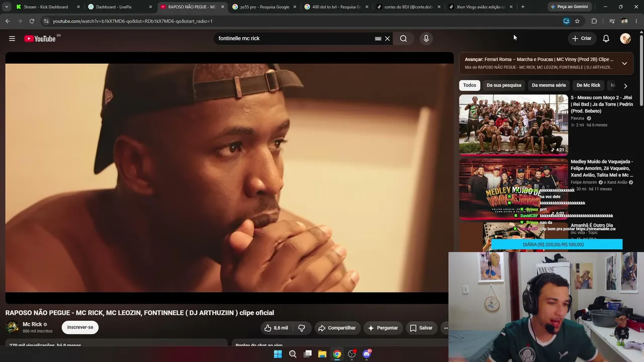Image resolution: width=644 pixels, height=362 pixels.
Task: Open OBS Studio from the taskbar
Action: coord(352,354)
